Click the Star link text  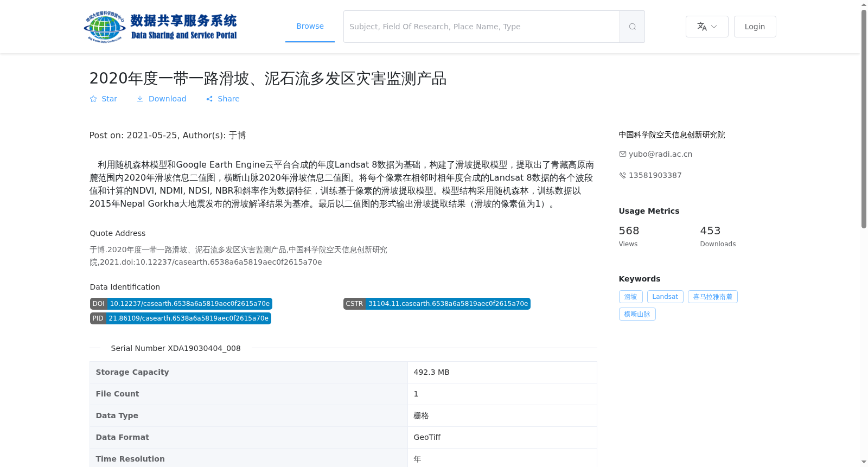(x=110, y=99)
